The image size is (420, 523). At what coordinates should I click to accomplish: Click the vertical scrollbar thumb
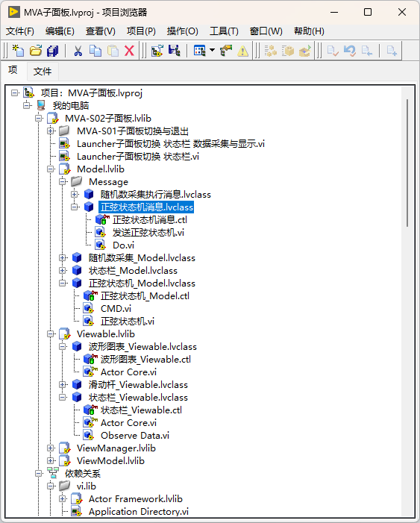[407, 163]
